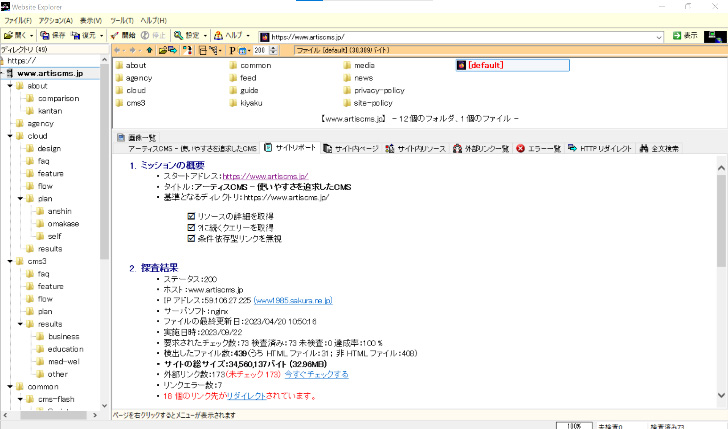Switch to the 外部リンク一覧 tab
The height and width of the screenshot is (429, 728).
[481, 149]
